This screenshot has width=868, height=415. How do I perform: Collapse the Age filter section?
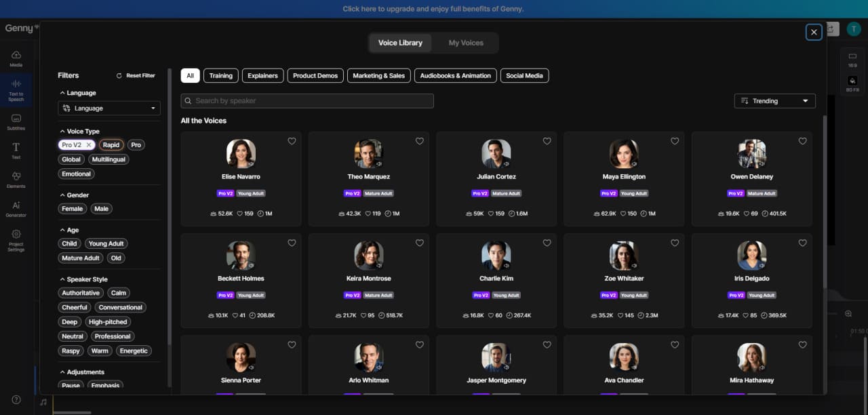tap(62, 230)
